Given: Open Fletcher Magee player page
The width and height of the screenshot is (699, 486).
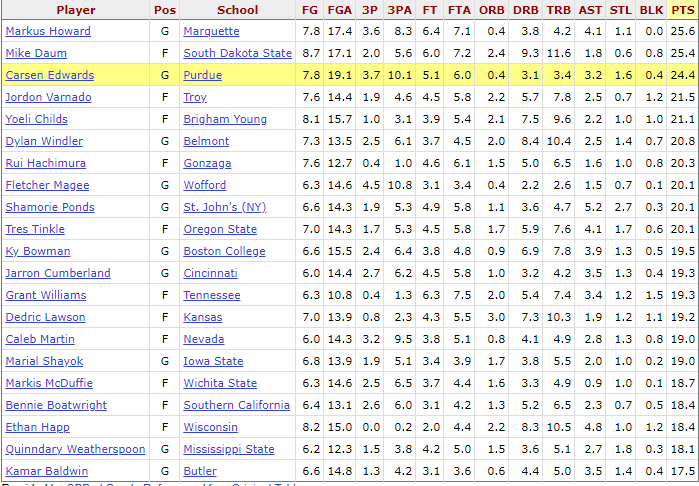Looking at the screenshot, I should [x=47, y=185].
